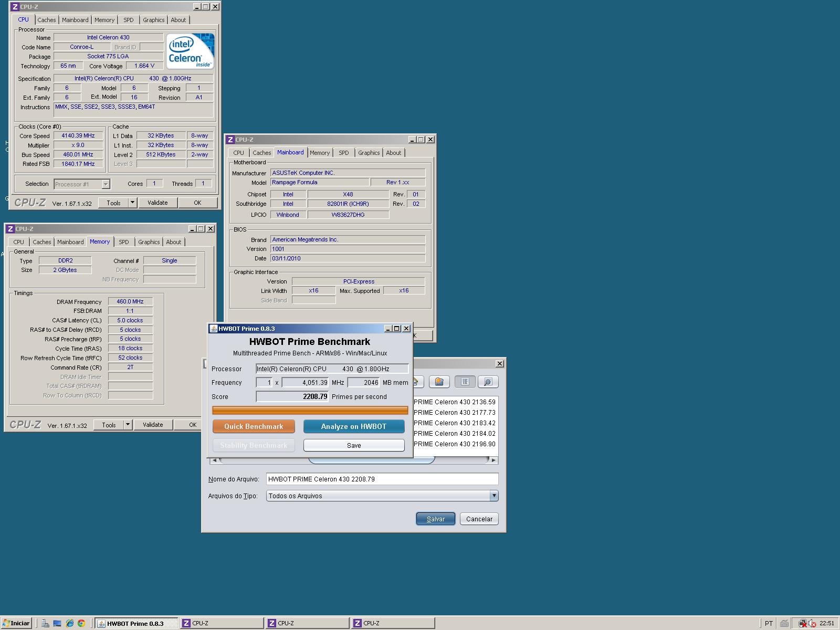The width and height of the screenshot is (840, 630).
Task: Toggle details view in the save dialog
Action: tap(488, 382)
